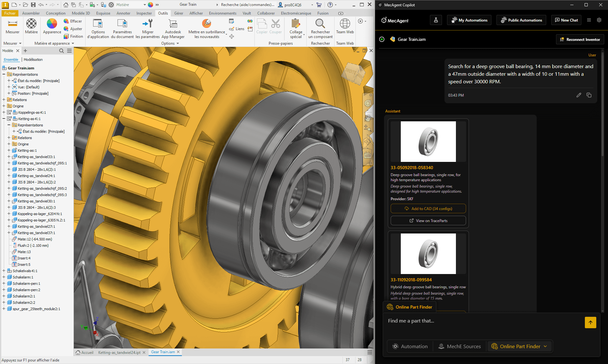608x364 pixels.
Task: Click Rechercher un composant
Action: click(x=320, y=29)
